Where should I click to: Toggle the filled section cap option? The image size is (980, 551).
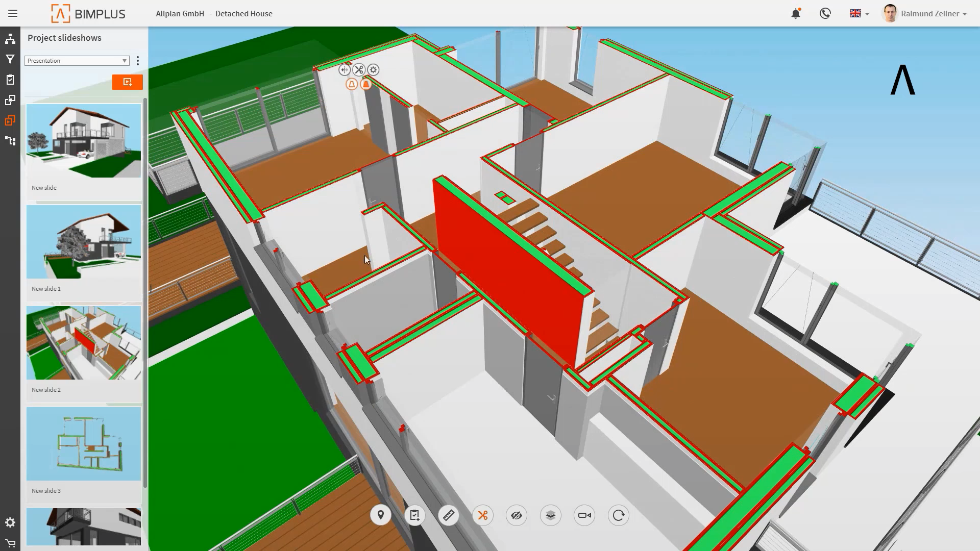[366, 84]
